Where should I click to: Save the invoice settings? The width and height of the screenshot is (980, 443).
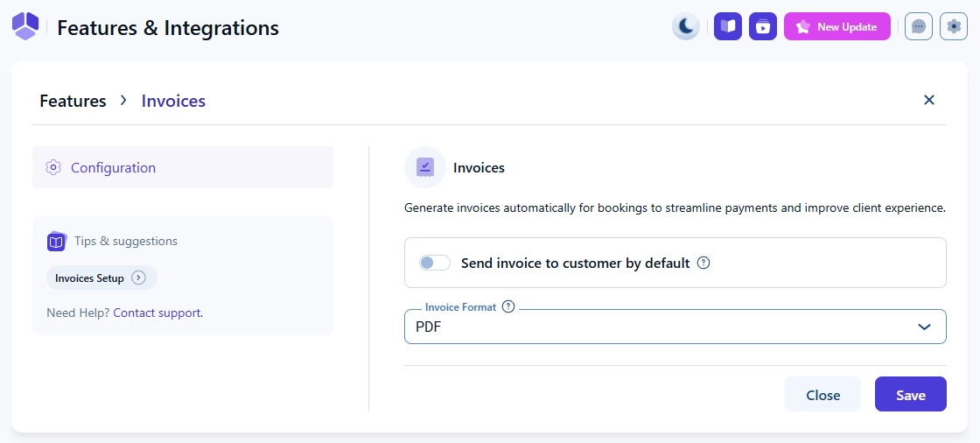click(x=910, y=395)
